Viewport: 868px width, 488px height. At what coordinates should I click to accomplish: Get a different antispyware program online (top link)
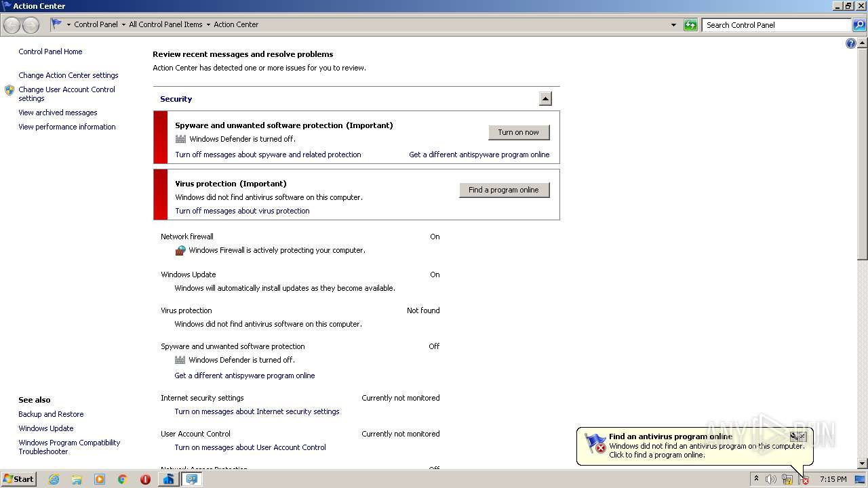479,155
